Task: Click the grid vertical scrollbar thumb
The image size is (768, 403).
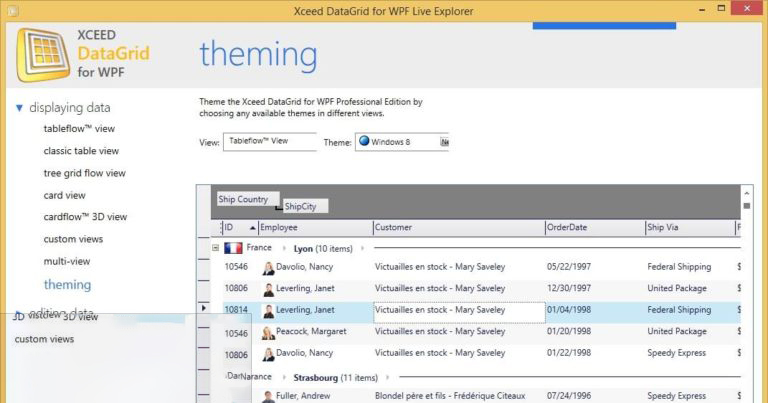Action: (x=746, y=206)
